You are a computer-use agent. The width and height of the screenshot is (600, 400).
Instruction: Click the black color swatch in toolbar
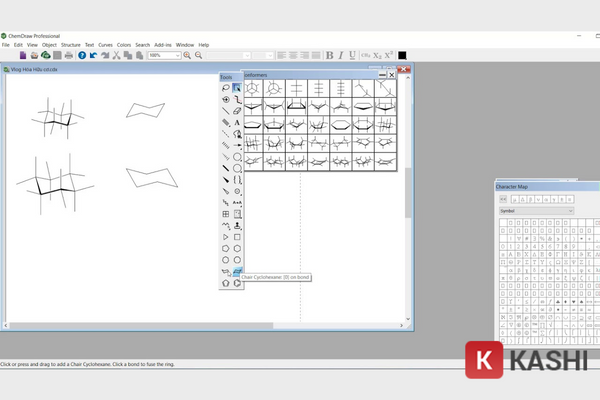[402, 56]
